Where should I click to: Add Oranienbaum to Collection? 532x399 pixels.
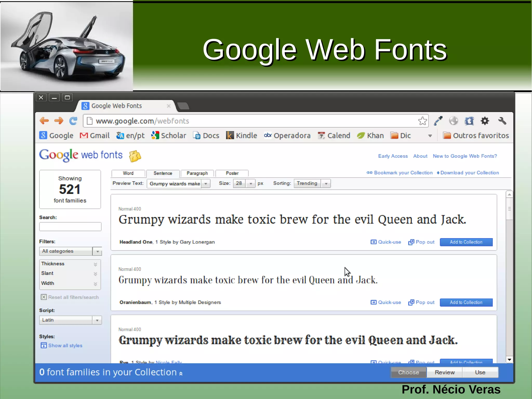pos(466,302)
